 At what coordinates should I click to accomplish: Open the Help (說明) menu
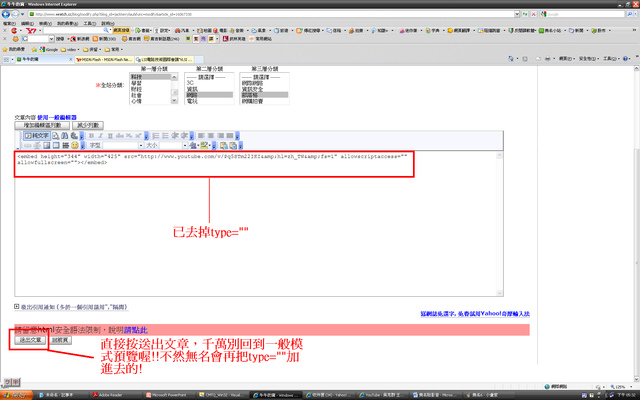pyautogui.click(x=108, y=24)
